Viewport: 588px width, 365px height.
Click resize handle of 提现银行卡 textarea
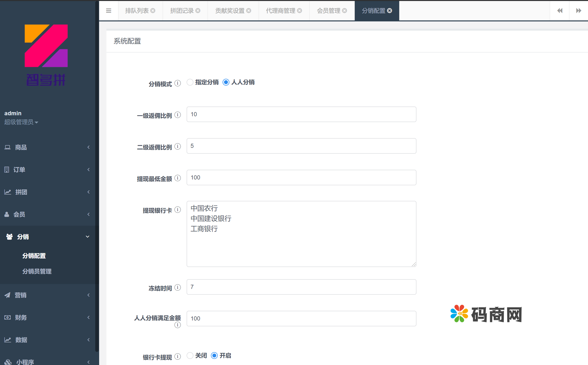point(414,264)
